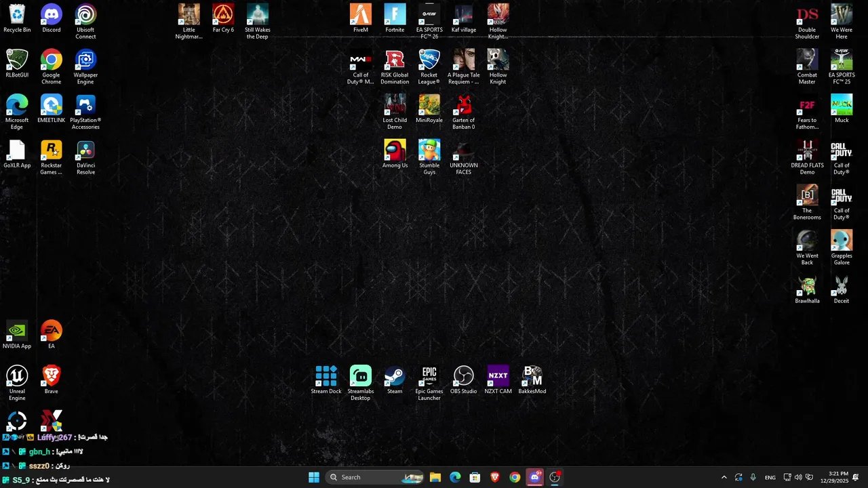The image size is (868, 488).
Task: Switch to Discord in the taskbar
Action: tap(535, 477)
